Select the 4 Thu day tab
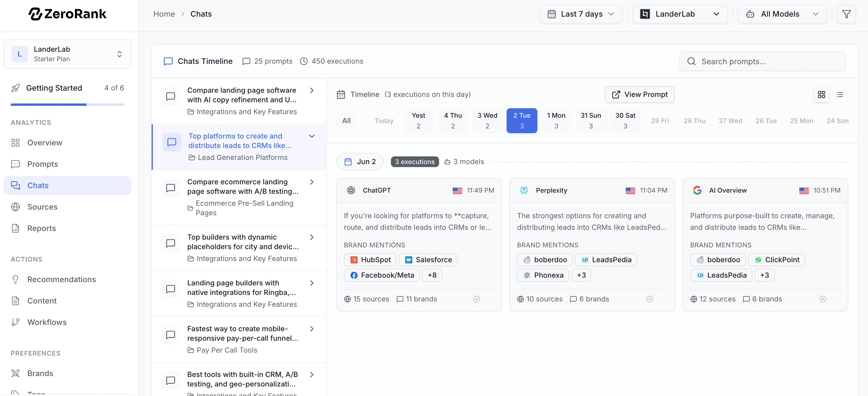 453,121
